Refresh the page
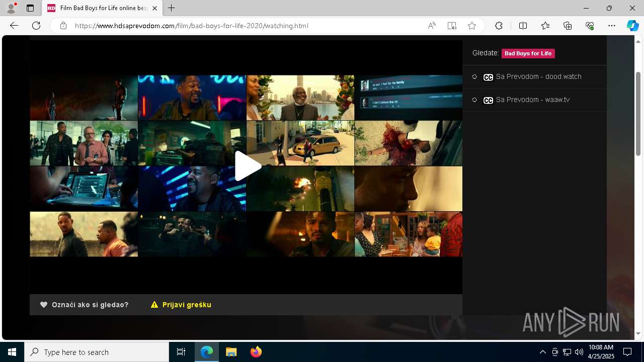Image resolution: width=644 pixels, height=362 pixels. 36,26
